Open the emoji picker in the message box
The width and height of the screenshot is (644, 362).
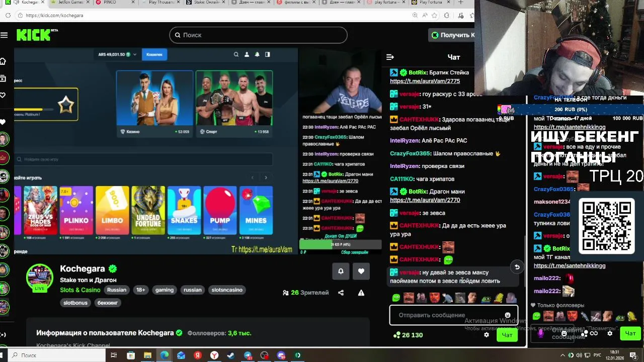pos(507,315)
